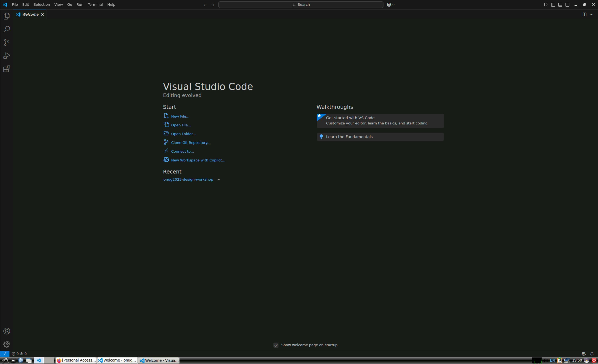Open recent folder onug2025-design-workshop

(x=188, y=180)
